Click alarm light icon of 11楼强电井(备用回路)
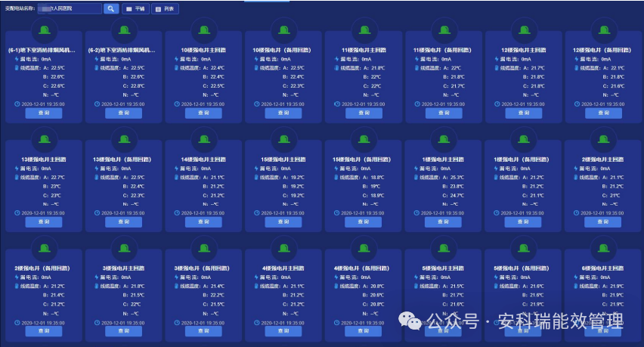 [x=444, y=30]
